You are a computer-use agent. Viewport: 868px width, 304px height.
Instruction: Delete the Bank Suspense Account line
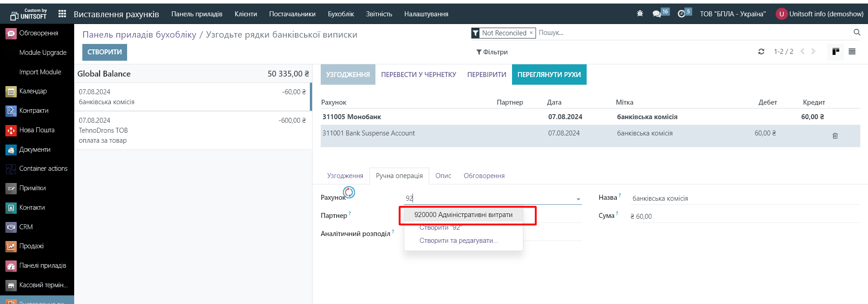point(835,136)
